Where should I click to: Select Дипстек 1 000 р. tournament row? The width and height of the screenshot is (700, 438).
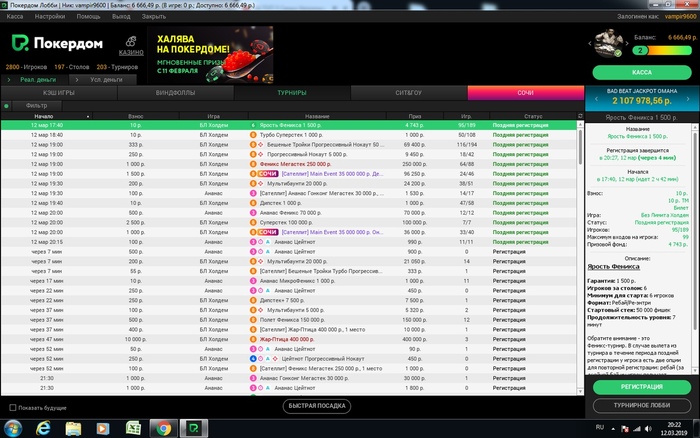[289, 203]
